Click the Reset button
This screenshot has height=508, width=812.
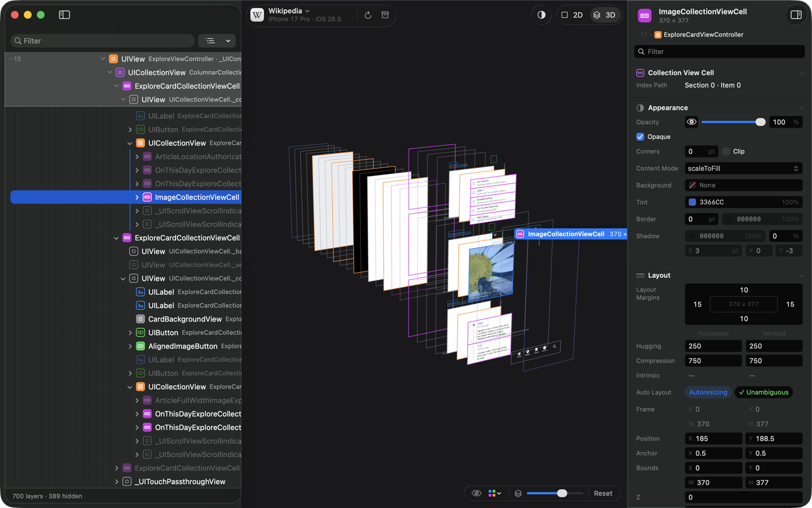[x=603, y=493]
